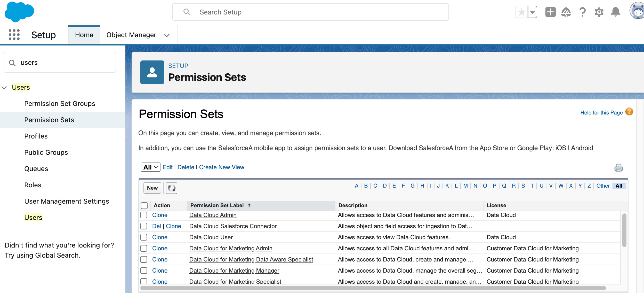Click the vertical list scrollbar thumb
The image size is (644, 293).
(x=624, y=230)
